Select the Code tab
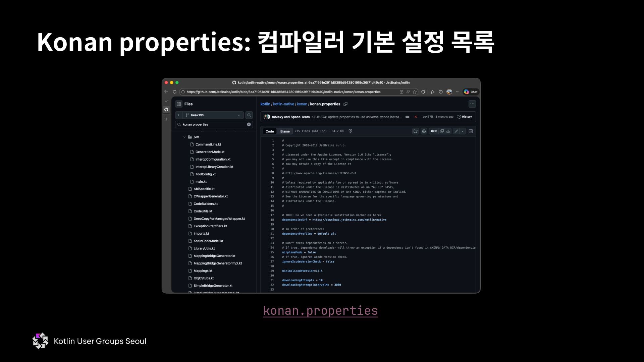 (x=270, y=131)
